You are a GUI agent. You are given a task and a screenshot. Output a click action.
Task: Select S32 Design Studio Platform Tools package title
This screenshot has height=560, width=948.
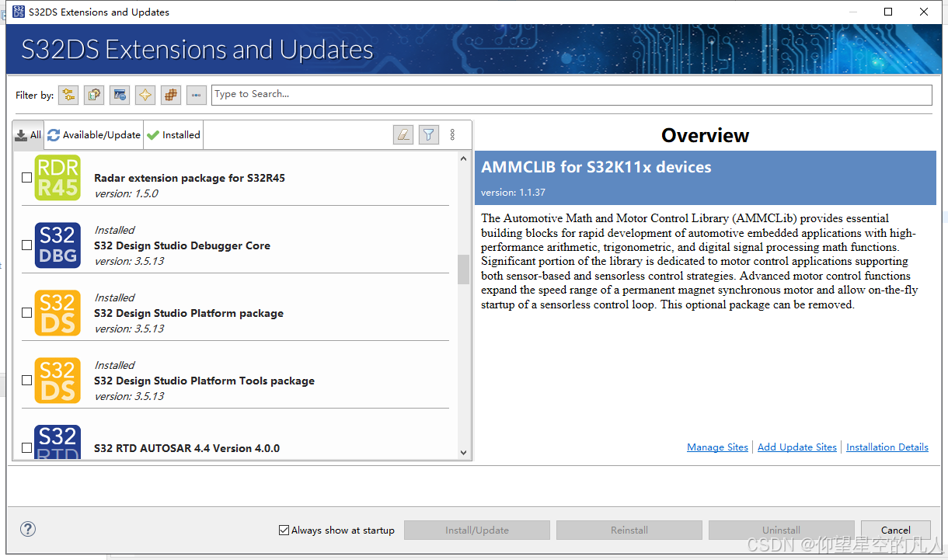click(x=204, y=381)
